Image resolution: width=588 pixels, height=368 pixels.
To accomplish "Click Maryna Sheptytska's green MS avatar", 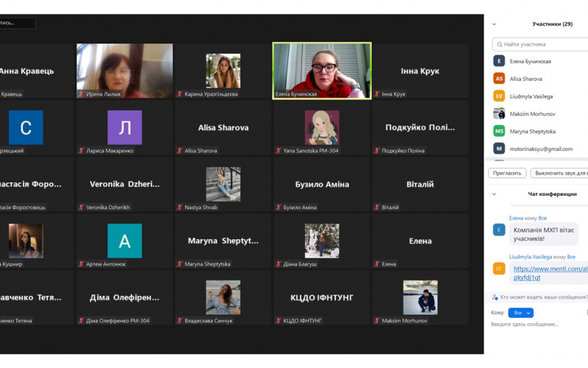I will [x=499, y=131].
